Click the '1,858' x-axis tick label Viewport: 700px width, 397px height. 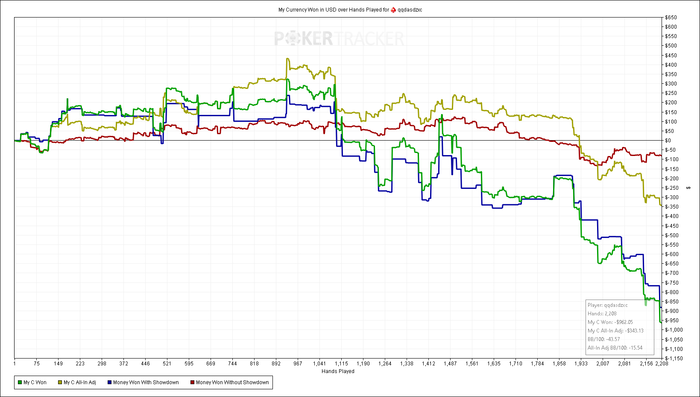[559, 364]
